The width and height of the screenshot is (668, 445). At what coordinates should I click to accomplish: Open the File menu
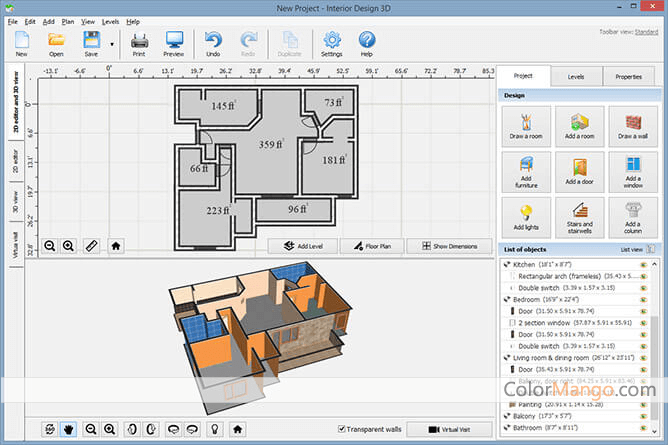(13, 22)
